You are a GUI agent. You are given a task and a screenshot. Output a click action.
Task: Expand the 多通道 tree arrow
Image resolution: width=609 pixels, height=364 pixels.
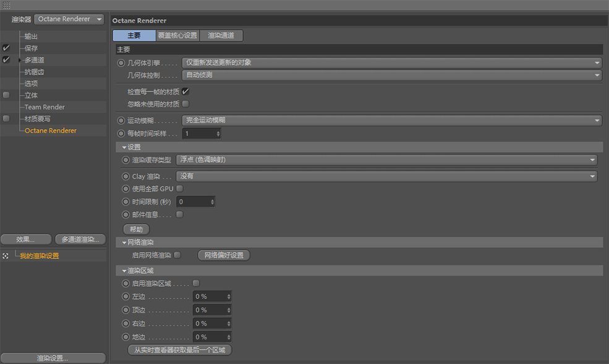click(x=20, y=60)
